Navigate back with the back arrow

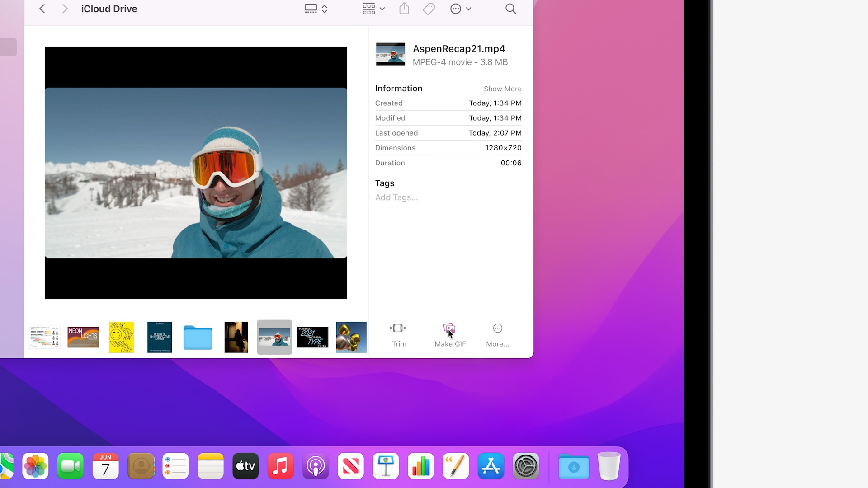(x=42, y=9)
